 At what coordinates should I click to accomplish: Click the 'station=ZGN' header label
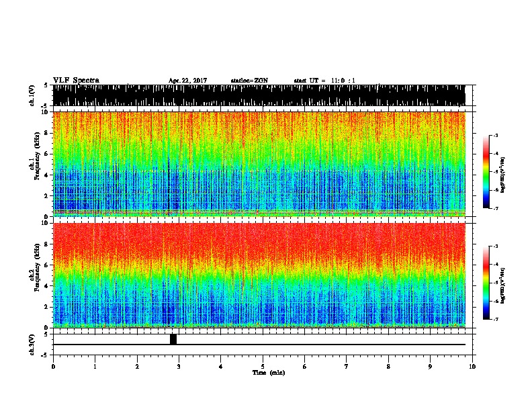click(249, 81)
